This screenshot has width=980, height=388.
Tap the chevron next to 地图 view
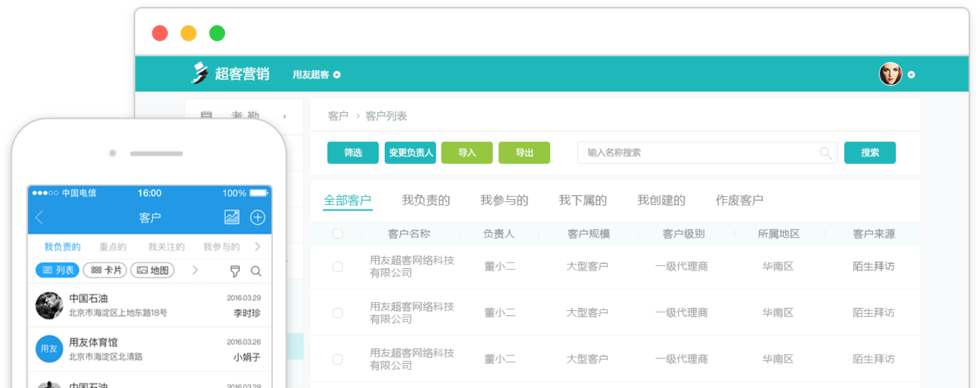pyautogui.click(x=195, y=270)
